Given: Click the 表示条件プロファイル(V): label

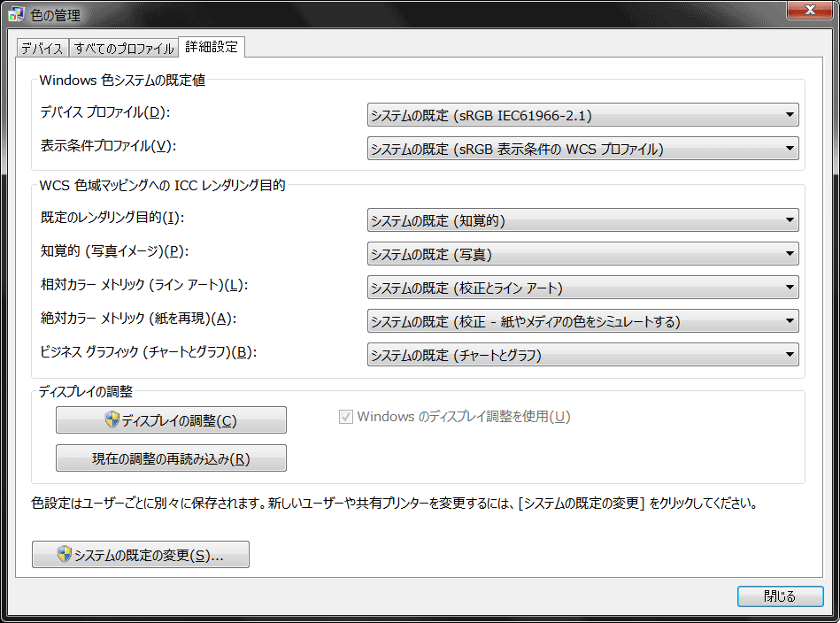Looking at the screenshot, I should [x=108, y=146].
